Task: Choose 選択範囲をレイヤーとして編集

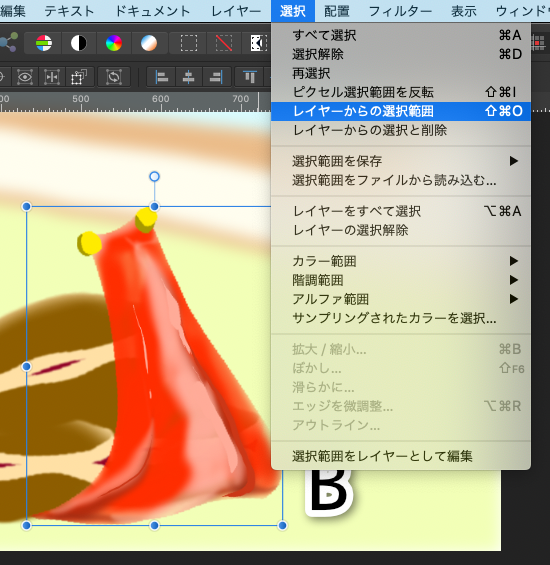Action: 401,456
